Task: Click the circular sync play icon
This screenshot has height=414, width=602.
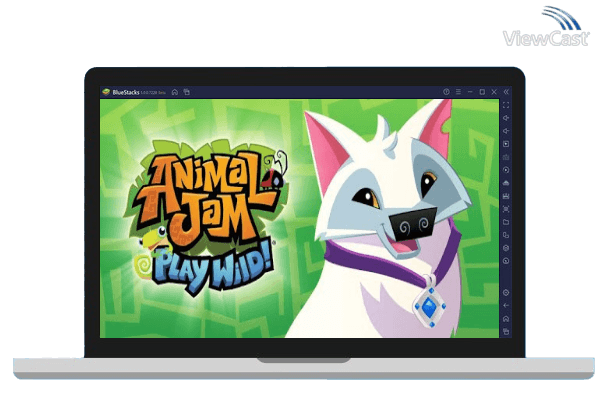Action: pyautogui.click(x=506, y=170)
